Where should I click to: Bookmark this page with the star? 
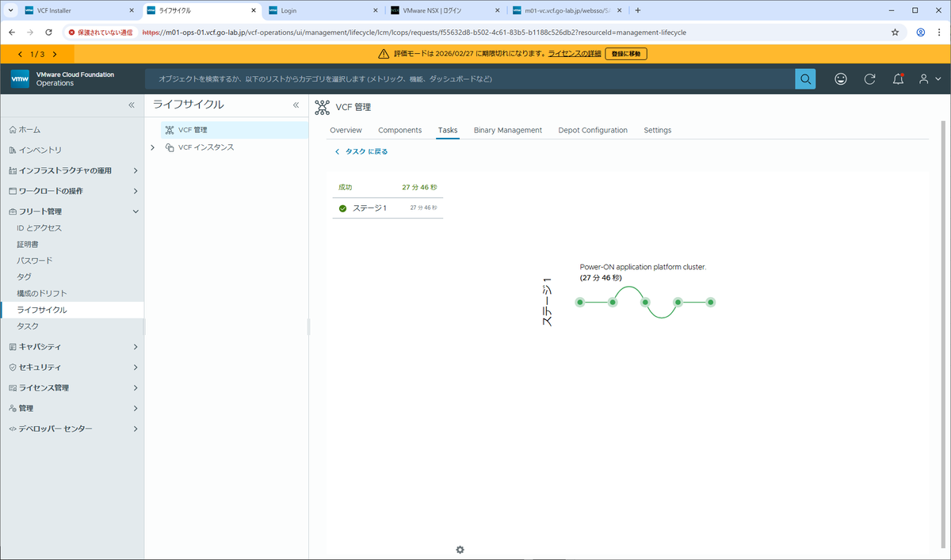point(895,32)
